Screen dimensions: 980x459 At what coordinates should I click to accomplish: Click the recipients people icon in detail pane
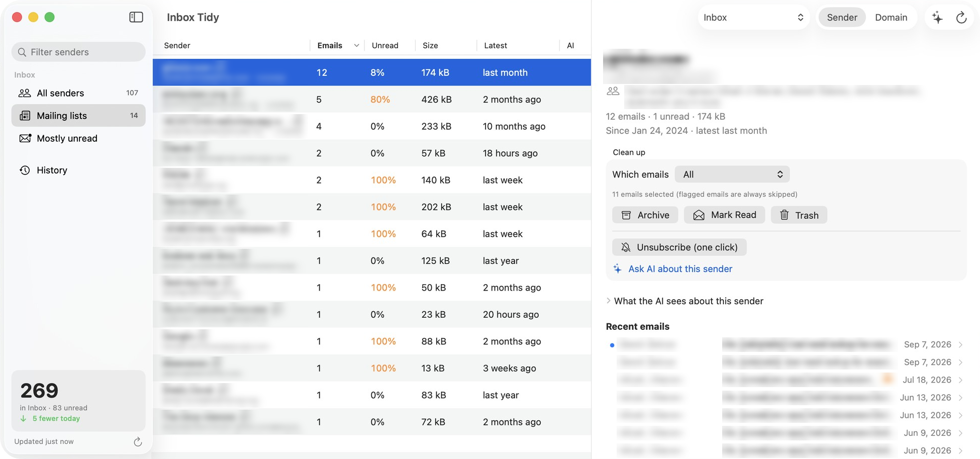[613, 91]
